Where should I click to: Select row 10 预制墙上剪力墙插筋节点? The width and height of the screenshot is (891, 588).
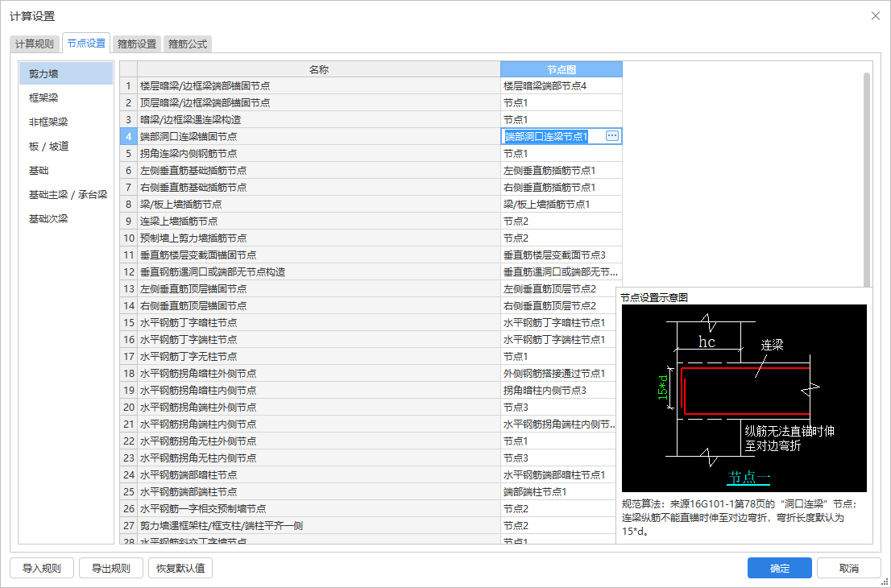319,238
